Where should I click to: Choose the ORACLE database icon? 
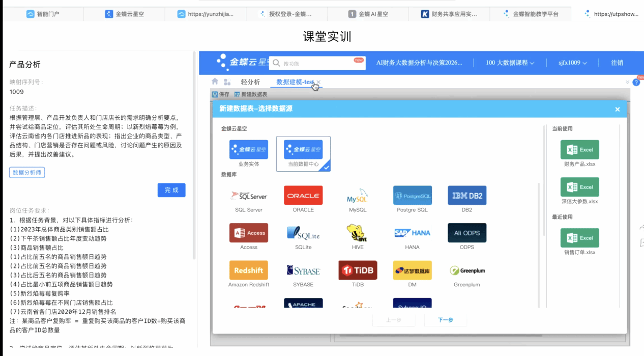(303, 196)
